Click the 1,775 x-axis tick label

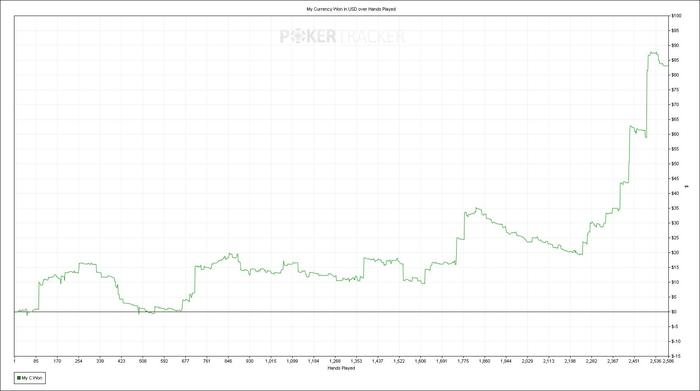tap(463, 361)
